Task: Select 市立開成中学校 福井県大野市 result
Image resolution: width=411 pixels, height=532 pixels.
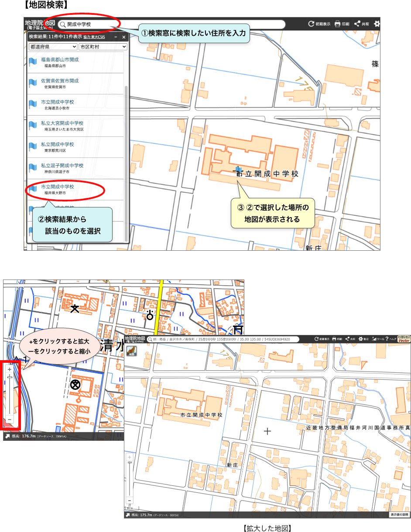Action: coord(58,187)
